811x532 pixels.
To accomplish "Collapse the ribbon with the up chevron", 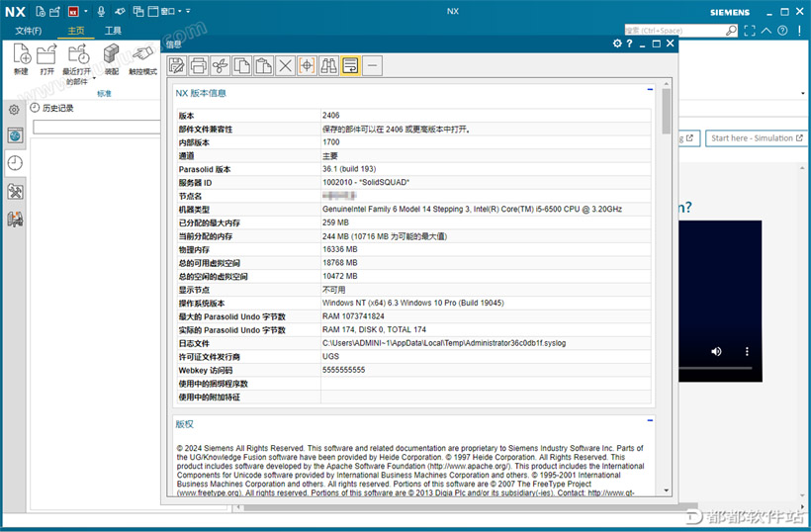I will [766, 31].
